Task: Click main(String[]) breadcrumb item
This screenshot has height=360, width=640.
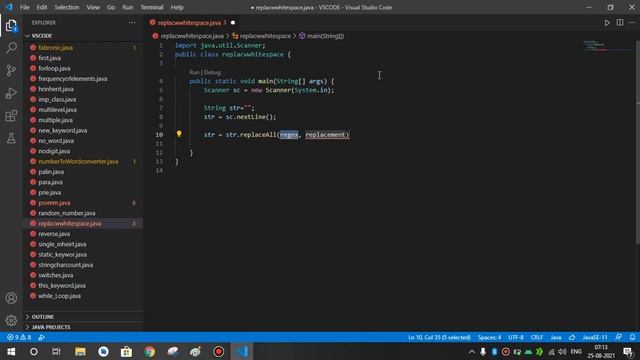Action: coord(325,36)
